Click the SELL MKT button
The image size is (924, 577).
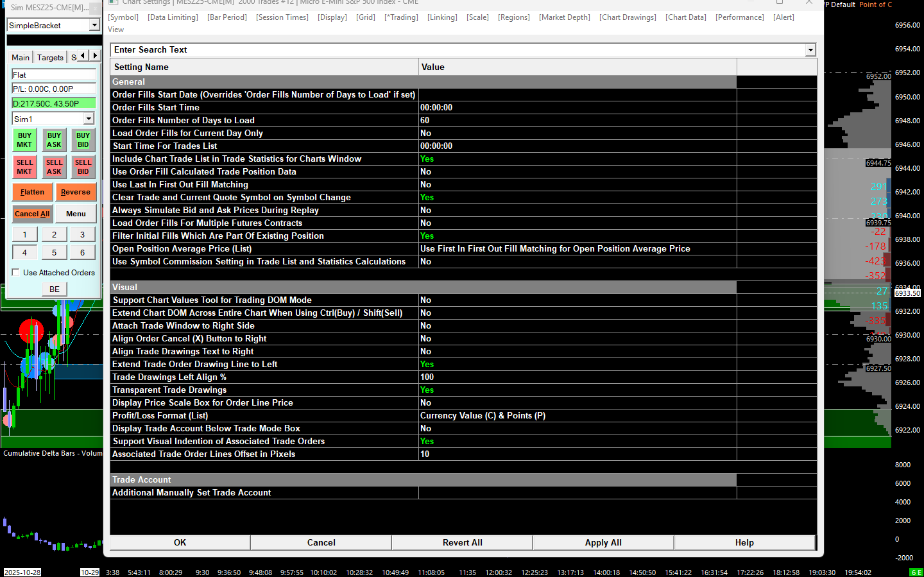click(24, 167)
